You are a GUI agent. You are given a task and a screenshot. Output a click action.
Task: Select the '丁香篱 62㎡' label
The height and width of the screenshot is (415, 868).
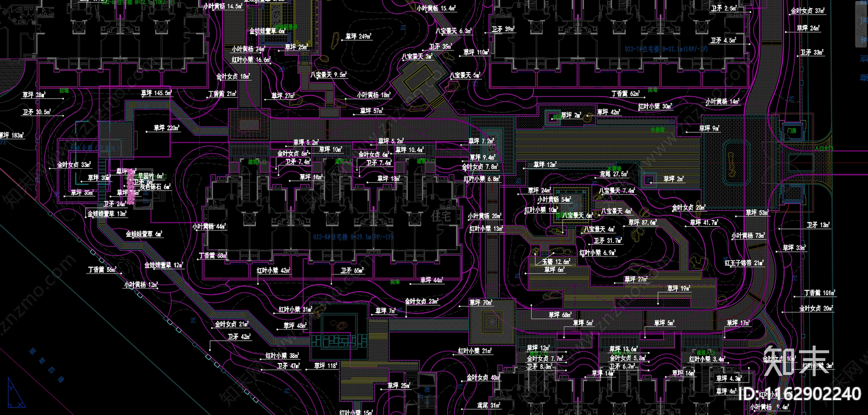[626, 94]
